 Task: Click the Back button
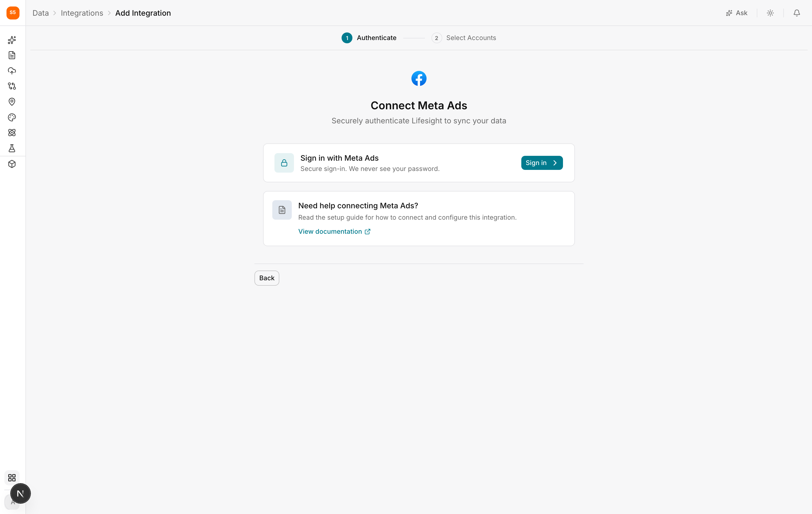tap(267, 278)
